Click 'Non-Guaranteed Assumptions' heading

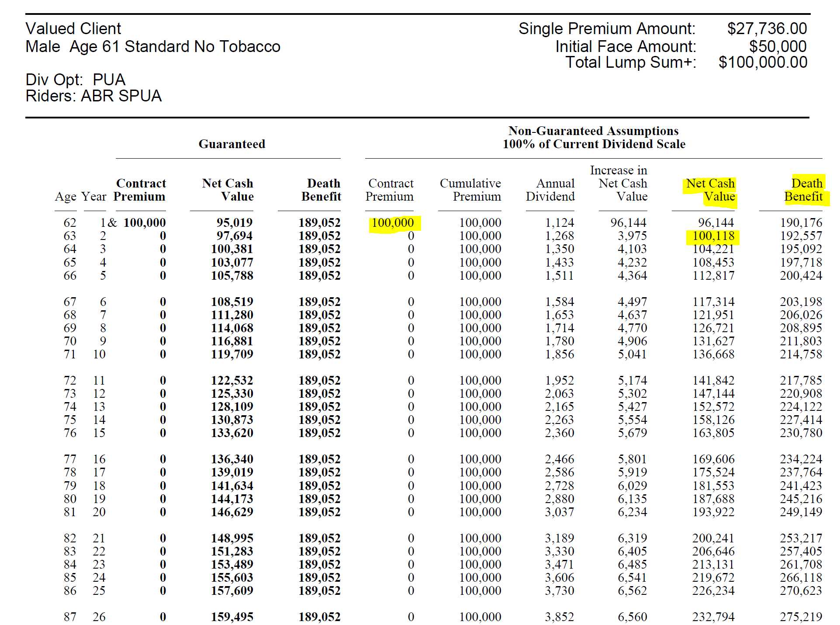coord(594,131)
